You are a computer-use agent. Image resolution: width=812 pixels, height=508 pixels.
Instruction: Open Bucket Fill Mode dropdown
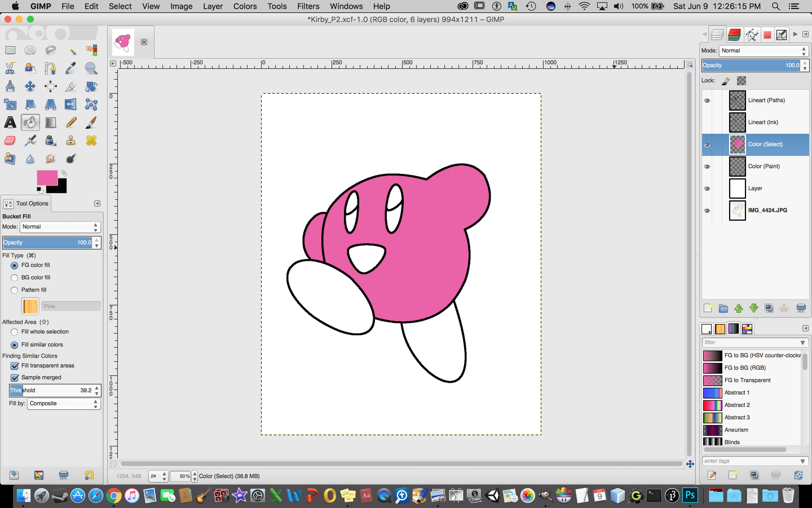point(60,227)
